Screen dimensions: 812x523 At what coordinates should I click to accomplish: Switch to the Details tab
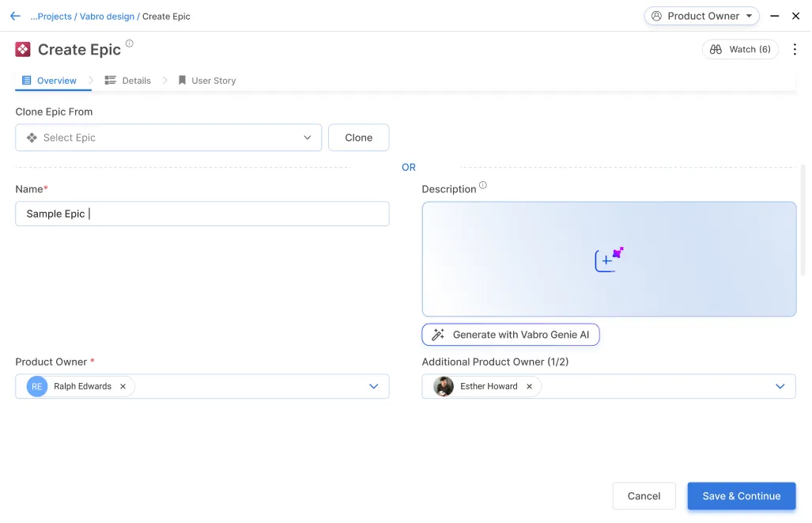(128, 81)
